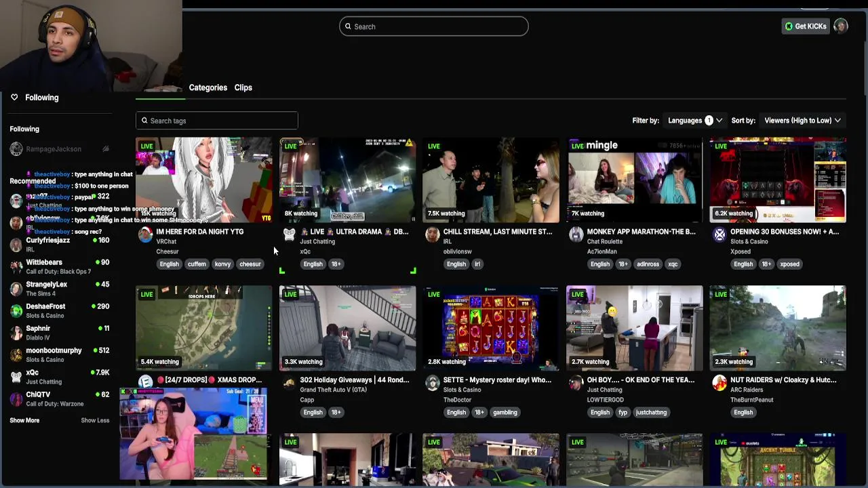Click the Grand Theft Auto V (GTA) category link
The image size is (868, 488).
pyautogui.click(x=334, y=390)
